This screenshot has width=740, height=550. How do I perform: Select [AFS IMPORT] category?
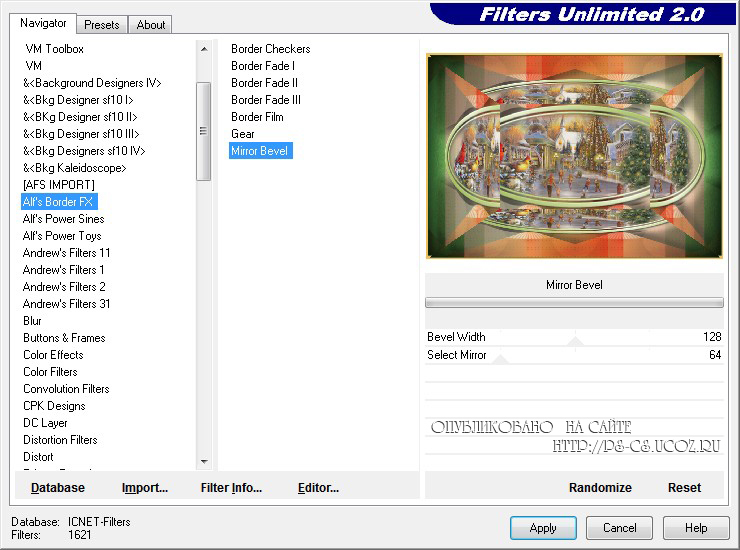(x=59, y=185)
